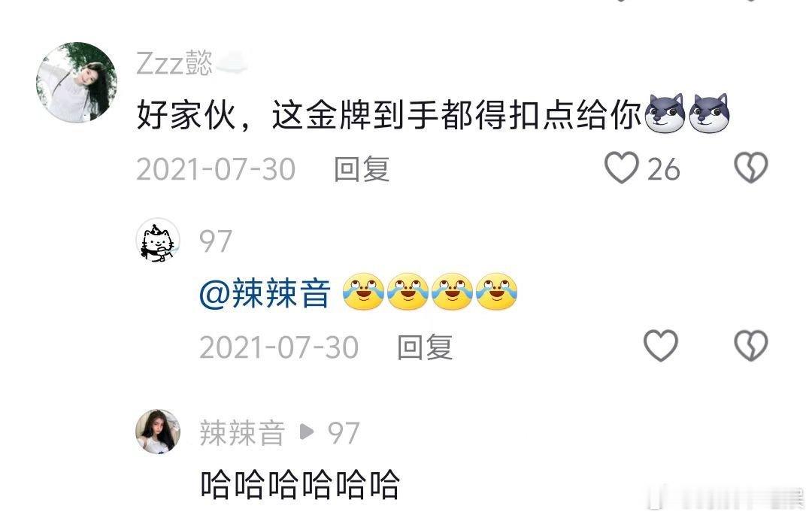The width and height of the screenshot is (812, 518).
Task: Open the 辣辣音 username in the last reply
Action: 242,433
